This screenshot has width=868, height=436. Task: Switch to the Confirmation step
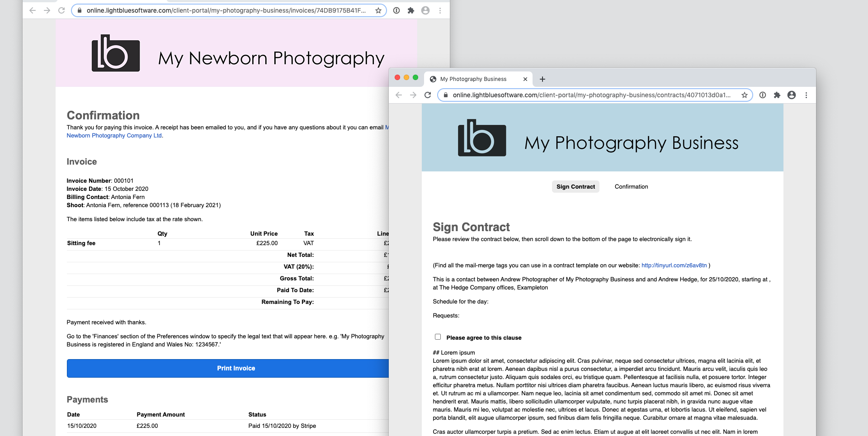[x=631, y=187]
